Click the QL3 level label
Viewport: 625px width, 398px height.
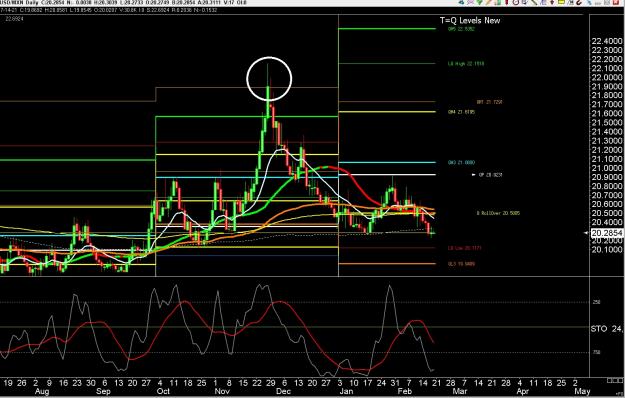pos(461,264)
